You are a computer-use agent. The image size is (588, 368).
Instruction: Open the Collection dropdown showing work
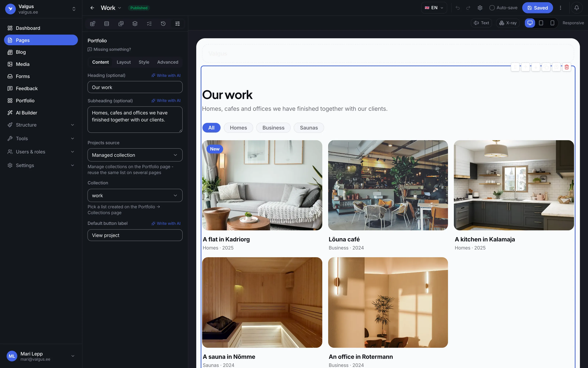[x=135, y=195]
